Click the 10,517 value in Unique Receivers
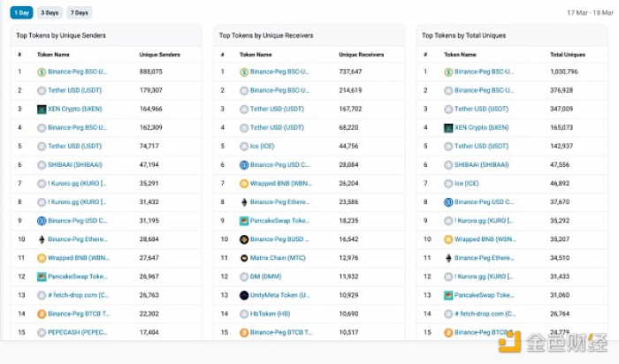619x364 pixels. (x=348, y=332)
